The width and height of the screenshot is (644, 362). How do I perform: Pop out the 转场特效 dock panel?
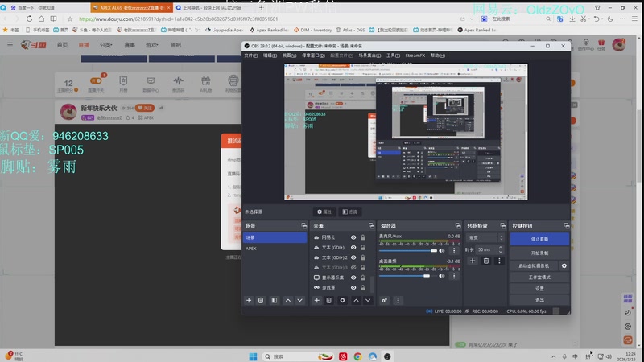tap(502, 226)
